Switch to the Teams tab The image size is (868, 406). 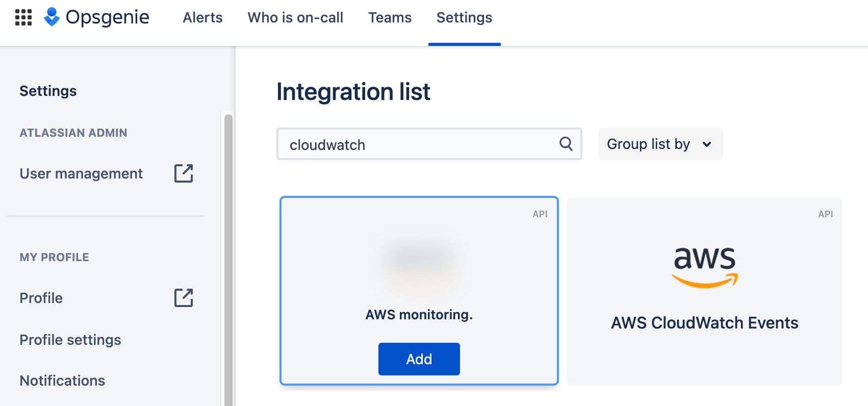(x=390, y=17)
